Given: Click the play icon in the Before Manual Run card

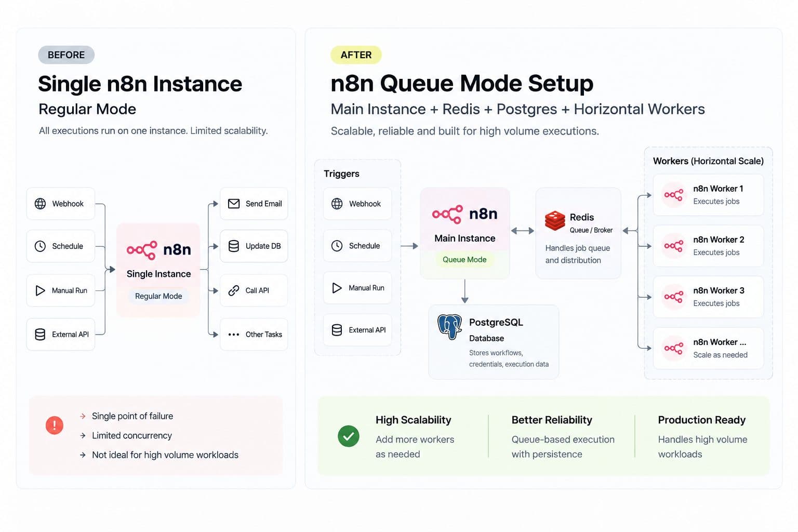Looking at the screenshot, I should (40, 290).
